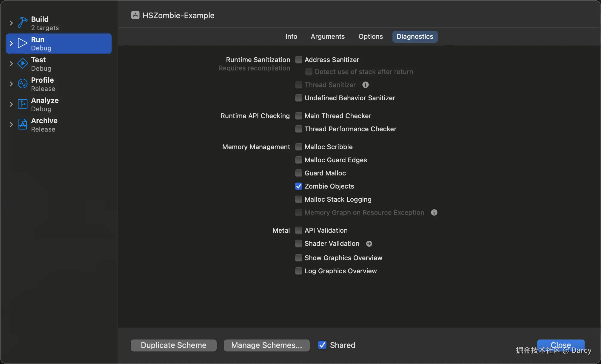
Task: Click the Test diamond play icon
Action: pyautogui.click(x=22, y=64)
